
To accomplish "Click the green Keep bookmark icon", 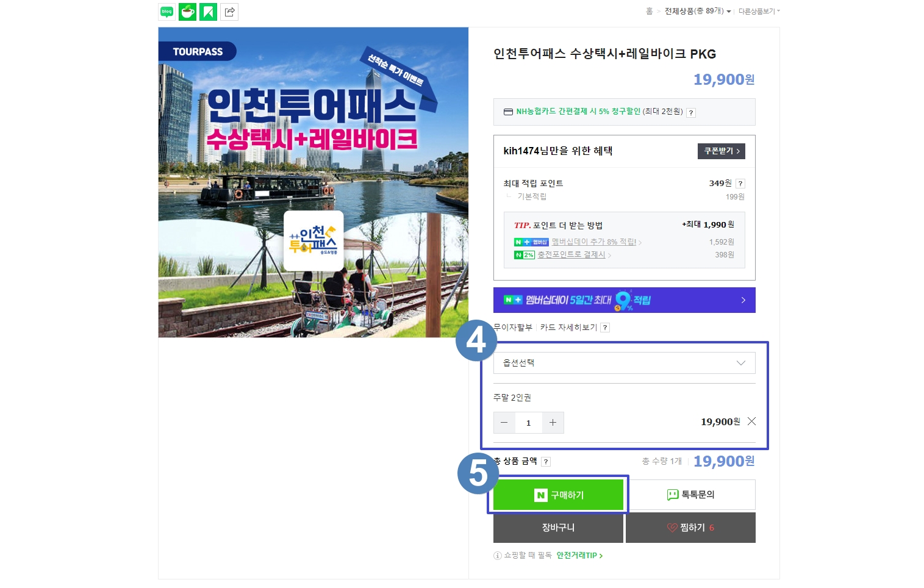I will tap(209, 12).
